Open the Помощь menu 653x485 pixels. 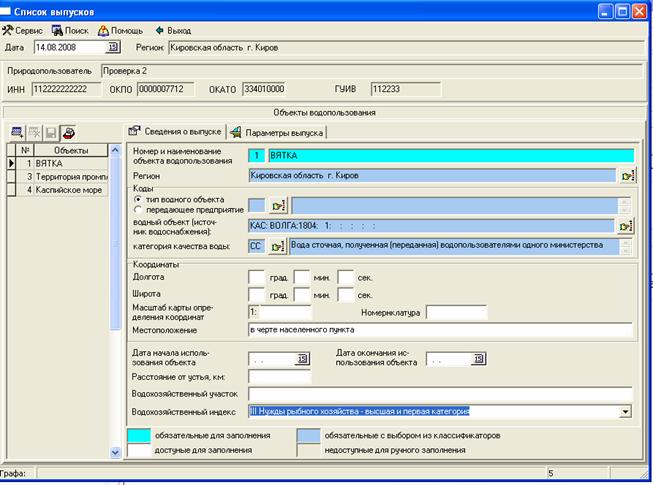(121, 30)
